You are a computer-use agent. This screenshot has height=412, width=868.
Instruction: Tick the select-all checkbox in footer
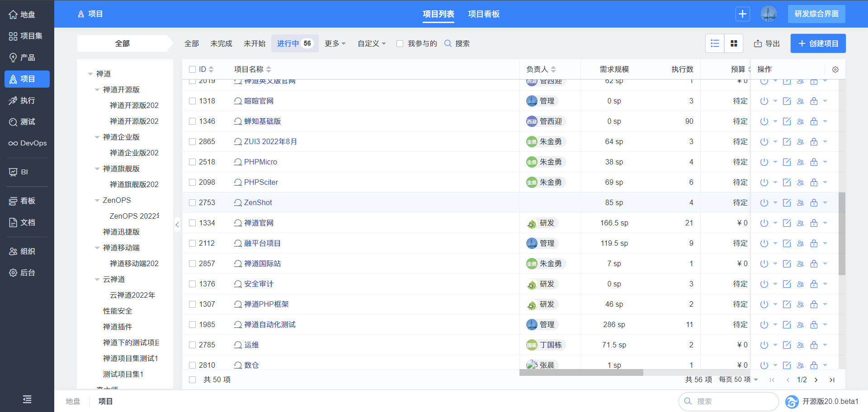click(x=193, y=380)
